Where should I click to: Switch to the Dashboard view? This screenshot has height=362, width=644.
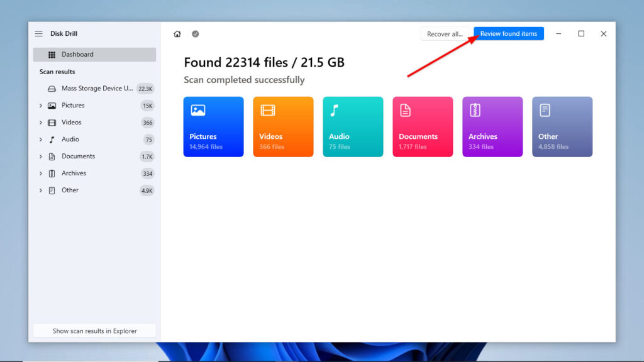(77, 54)
